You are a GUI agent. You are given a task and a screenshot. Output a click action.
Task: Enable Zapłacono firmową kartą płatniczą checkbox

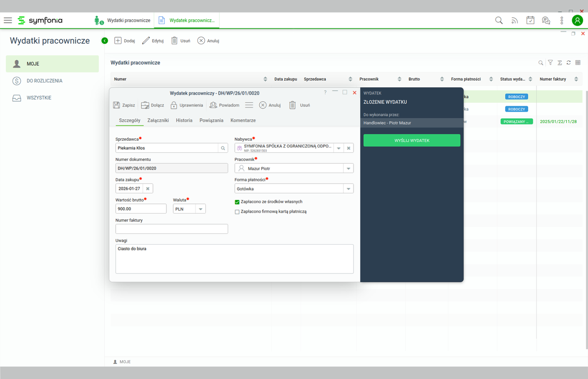click(237, 212)
